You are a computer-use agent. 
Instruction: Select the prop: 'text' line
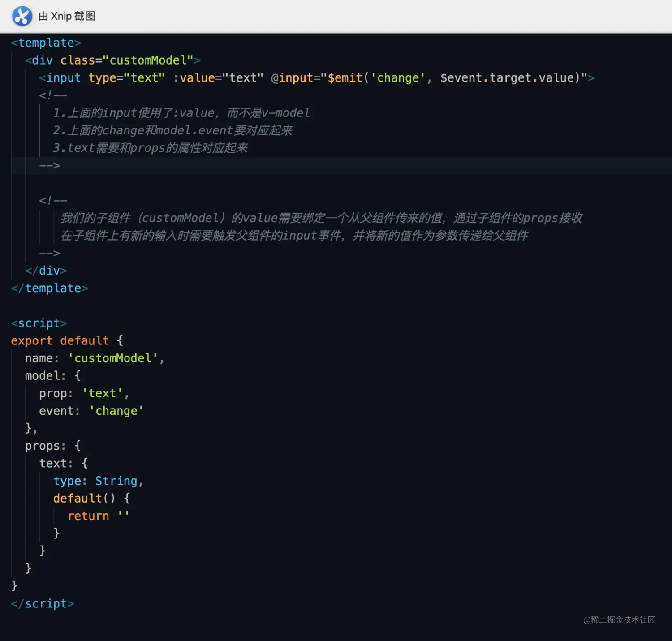(x=84, y=393)
